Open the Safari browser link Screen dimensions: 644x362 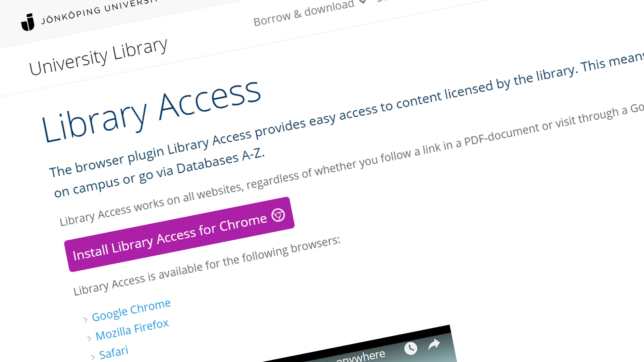coord(114,353)
